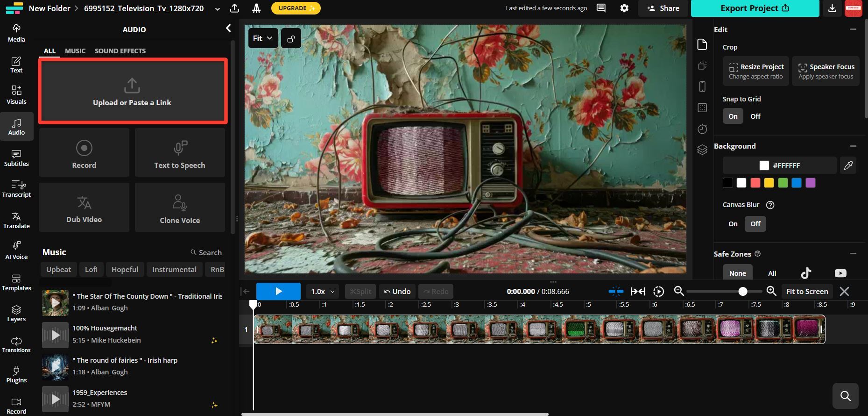Viewport: 868px width, 416px height.
Task: Open the Layers sidebar panel
Action: point(16,313)
